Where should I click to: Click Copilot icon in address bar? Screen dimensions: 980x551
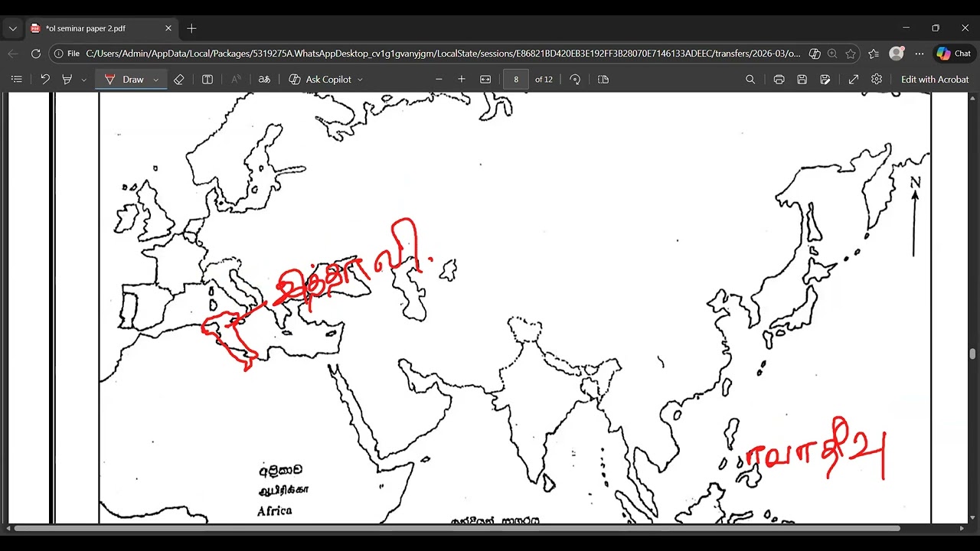click(815, 54)
